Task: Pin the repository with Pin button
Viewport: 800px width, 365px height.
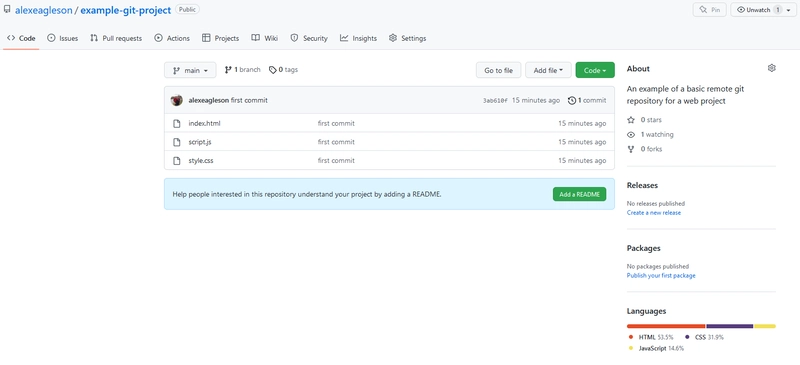Action: pos(709,10)
